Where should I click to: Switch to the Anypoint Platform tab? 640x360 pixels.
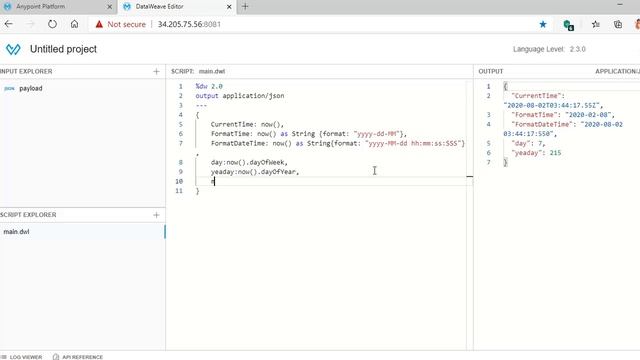tap(58, 7)
